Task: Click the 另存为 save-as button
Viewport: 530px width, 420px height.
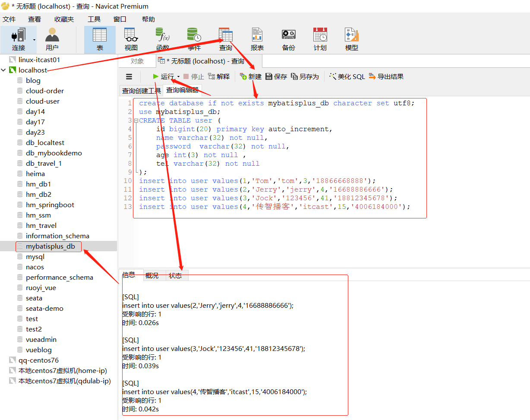Action: point(305,76)
